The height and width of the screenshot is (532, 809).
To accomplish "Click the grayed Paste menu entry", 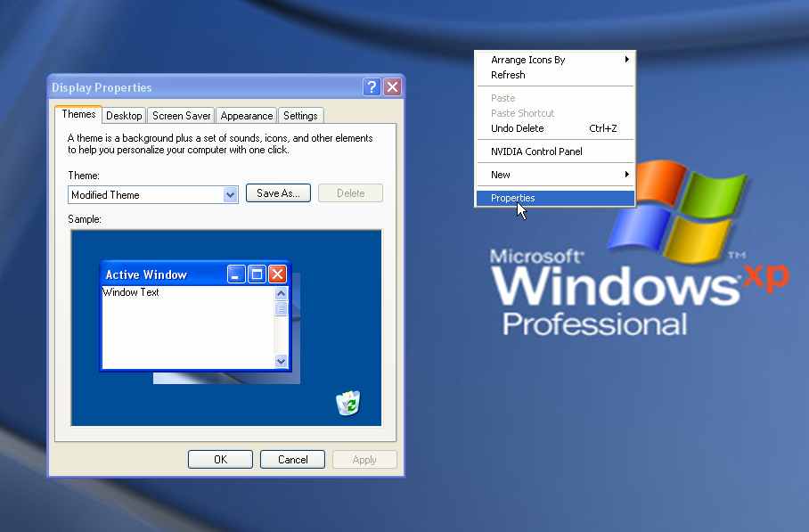I will tap(555, 98).
